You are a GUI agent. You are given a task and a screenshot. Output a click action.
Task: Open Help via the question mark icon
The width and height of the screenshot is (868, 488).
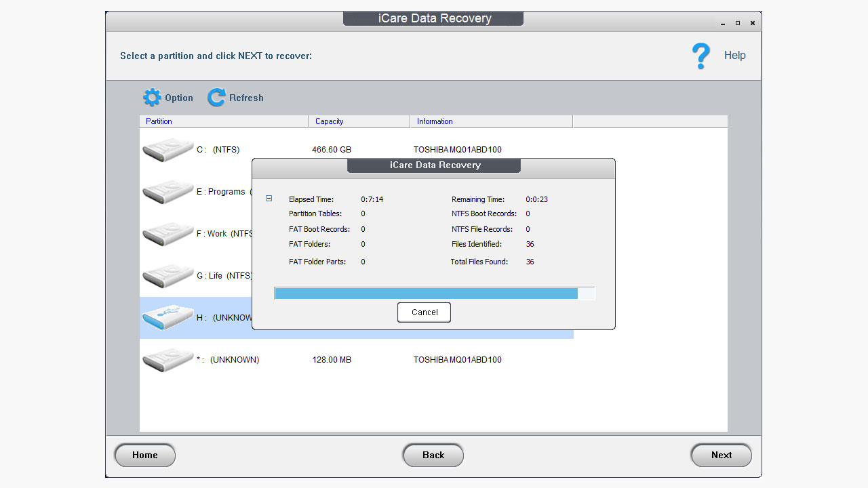pos(701,56)
